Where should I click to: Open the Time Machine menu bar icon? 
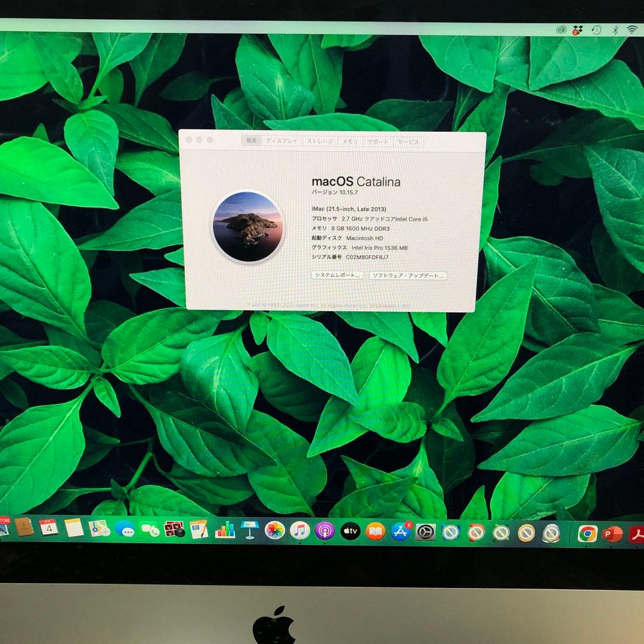click(x=596, y=29)
